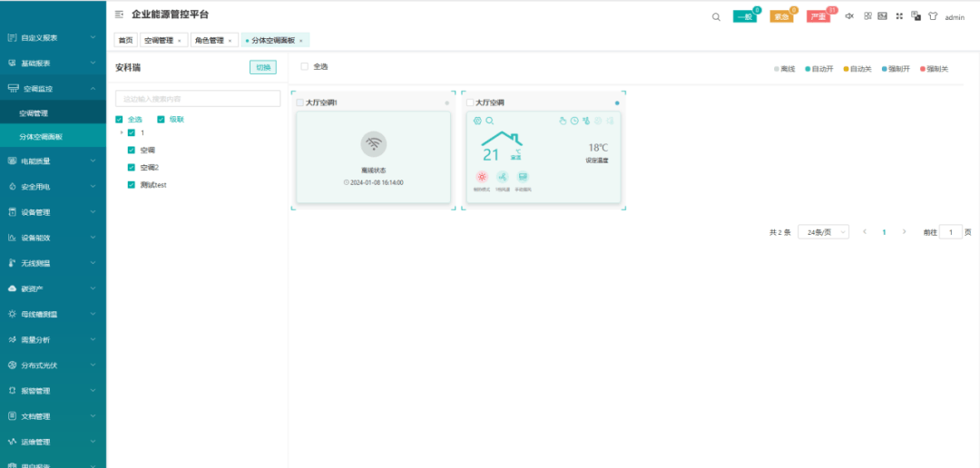
Task: Toggle the 级联 cascade checkbox
Action: [162, 119]
